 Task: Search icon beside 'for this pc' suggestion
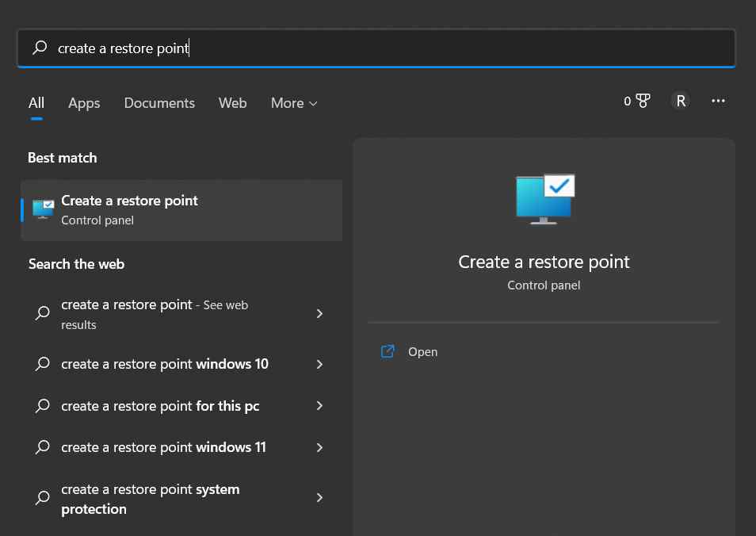point(43,406)
